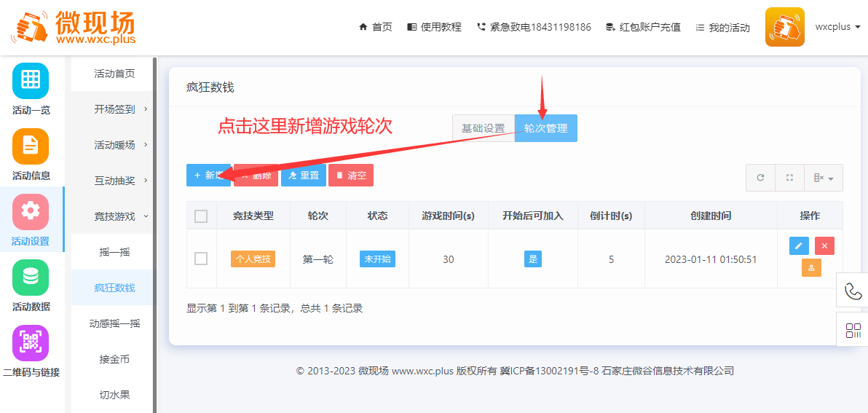Click the 第一轮 cell
This screenshot has width=868, height=413.
pyautogui.click(x=317, y=259)
